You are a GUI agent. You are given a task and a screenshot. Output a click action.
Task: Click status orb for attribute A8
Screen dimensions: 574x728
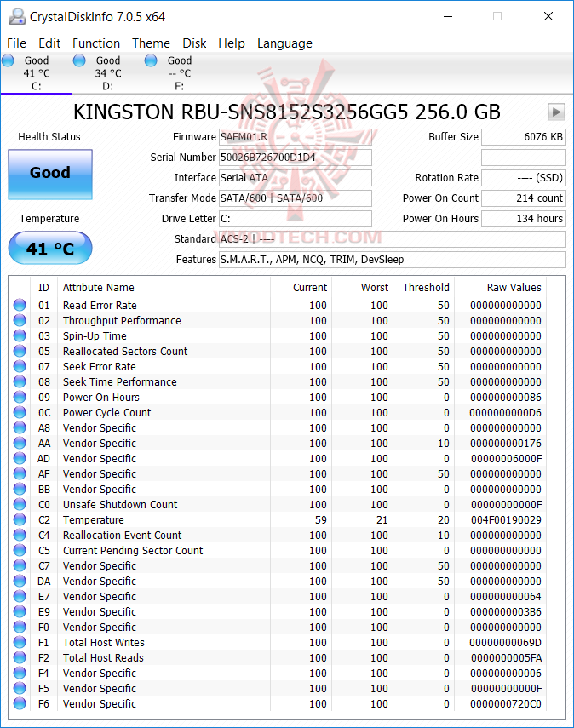tap(20, 427)
